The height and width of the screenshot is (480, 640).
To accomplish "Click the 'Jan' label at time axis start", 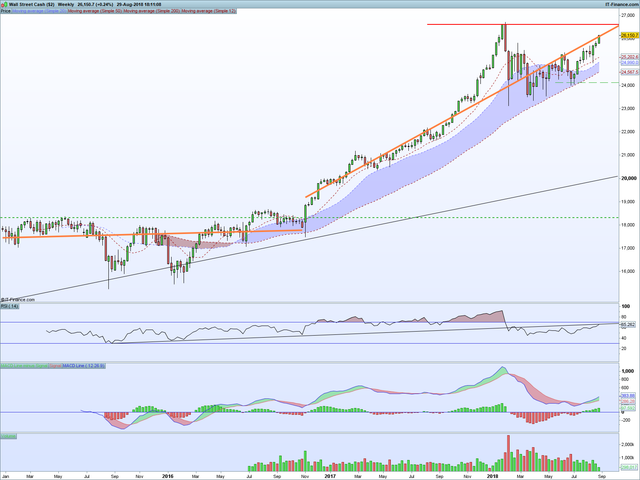I will pos(4,476).
